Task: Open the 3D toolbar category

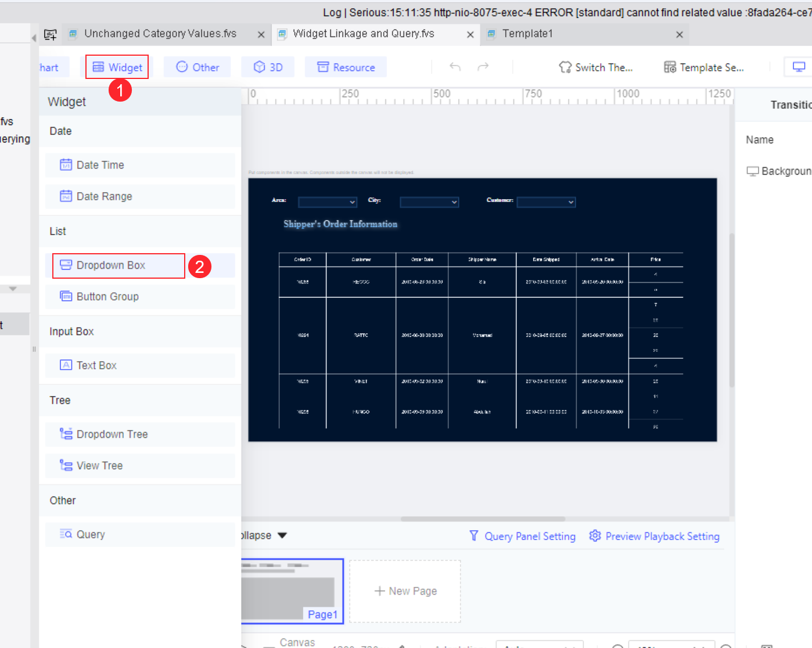Action: (268, 67)
